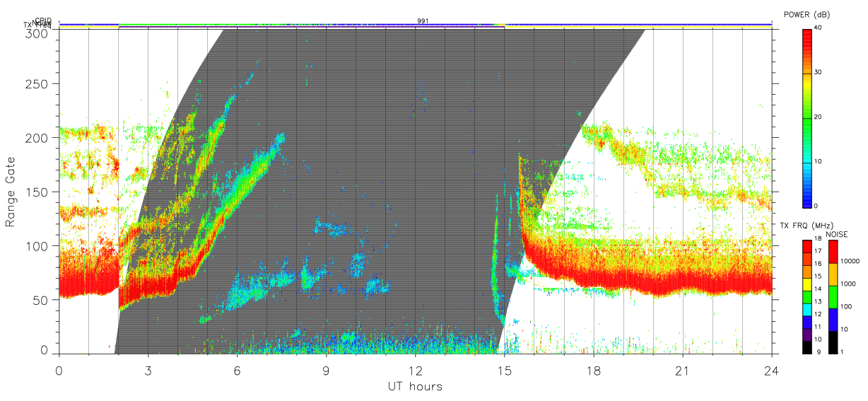
Task: Click the '14' TX FRQ scale label
Action: (x=819, y=289)
